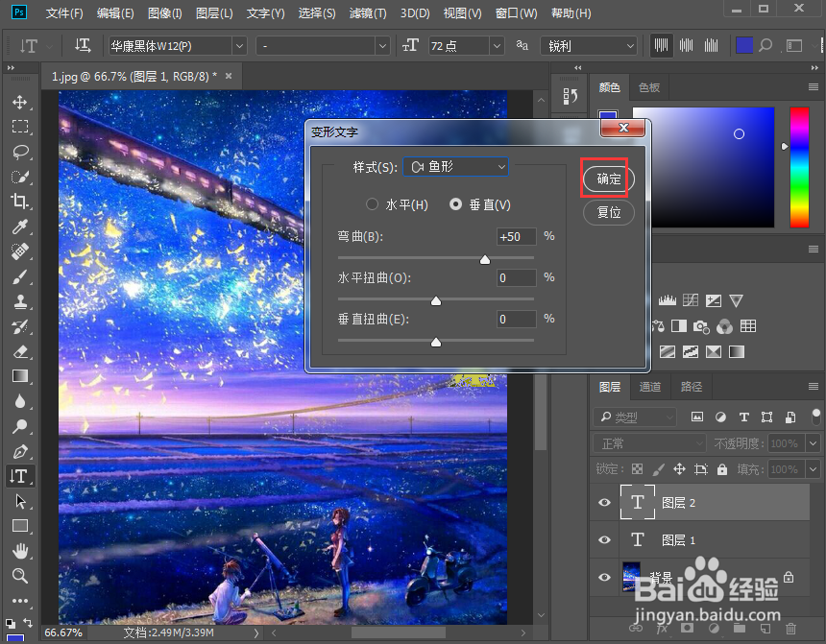Open the 图层(L) menu
Viewport: 826px width, 644px height.
[x=214, y=13]
